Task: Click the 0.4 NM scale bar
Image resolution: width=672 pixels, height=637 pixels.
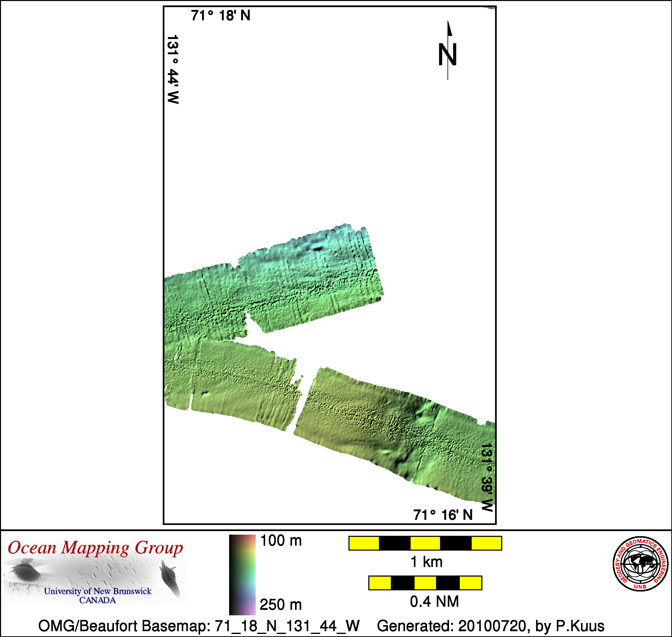Action: pos(425,583)
